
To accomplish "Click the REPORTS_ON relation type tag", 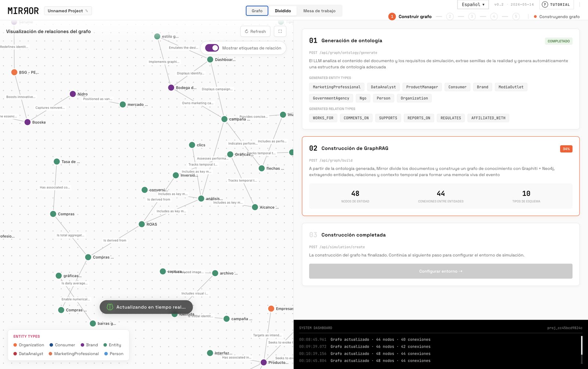I will tap(419, 118).
